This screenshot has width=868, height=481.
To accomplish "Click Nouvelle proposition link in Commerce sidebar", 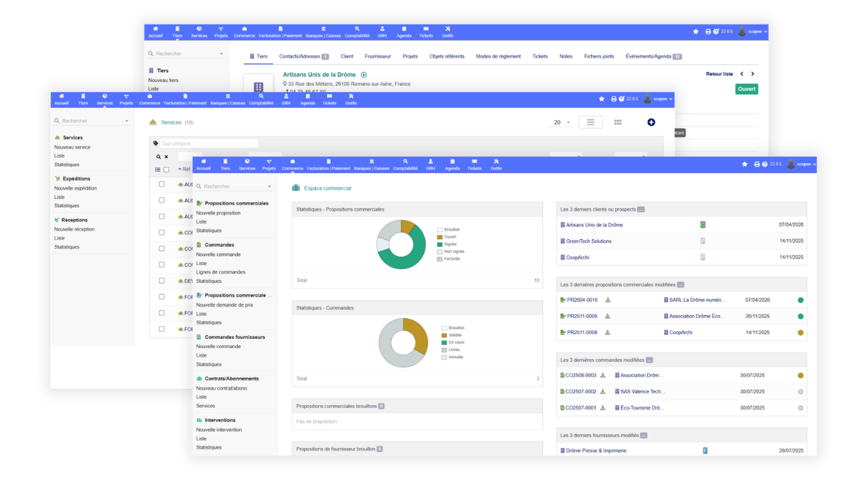I will (x=218, y=213).
